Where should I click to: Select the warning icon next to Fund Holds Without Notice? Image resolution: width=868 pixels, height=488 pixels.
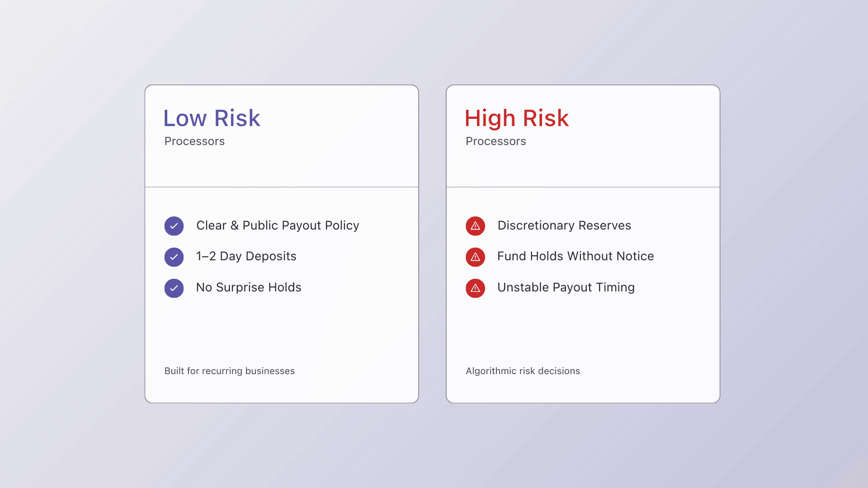click(475, 257)
